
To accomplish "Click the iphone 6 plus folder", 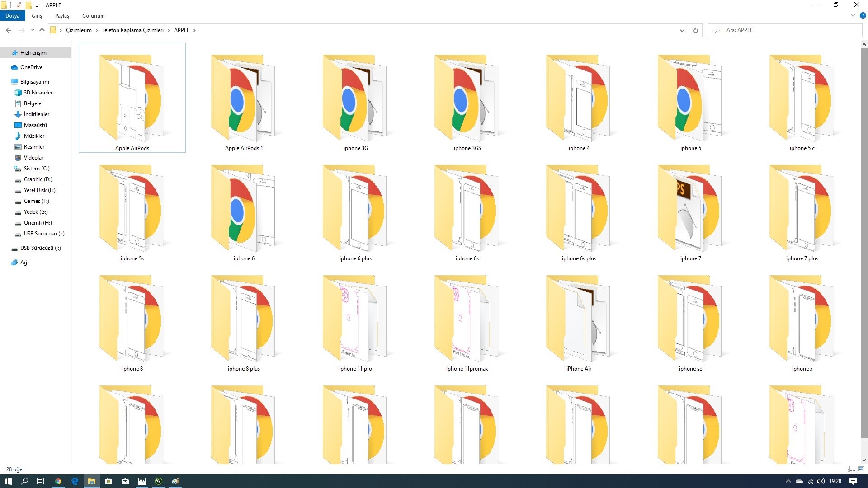I will tap(355, 208).
